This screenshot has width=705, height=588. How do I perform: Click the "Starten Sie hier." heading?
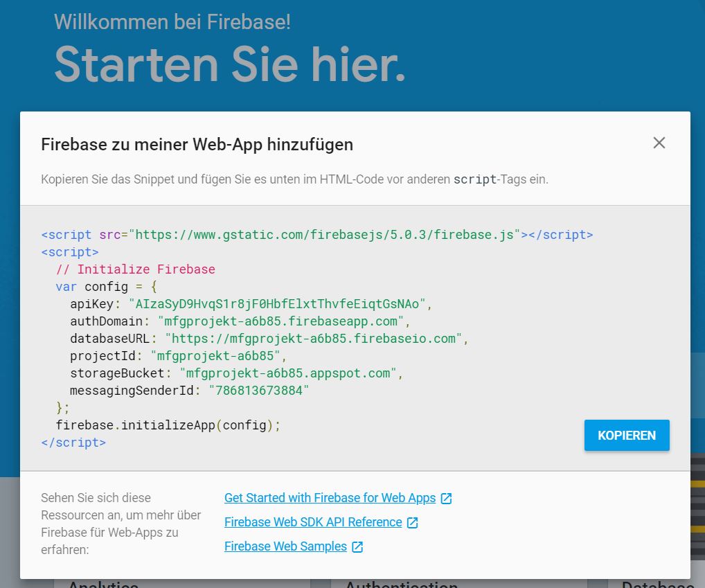[230, 64]
